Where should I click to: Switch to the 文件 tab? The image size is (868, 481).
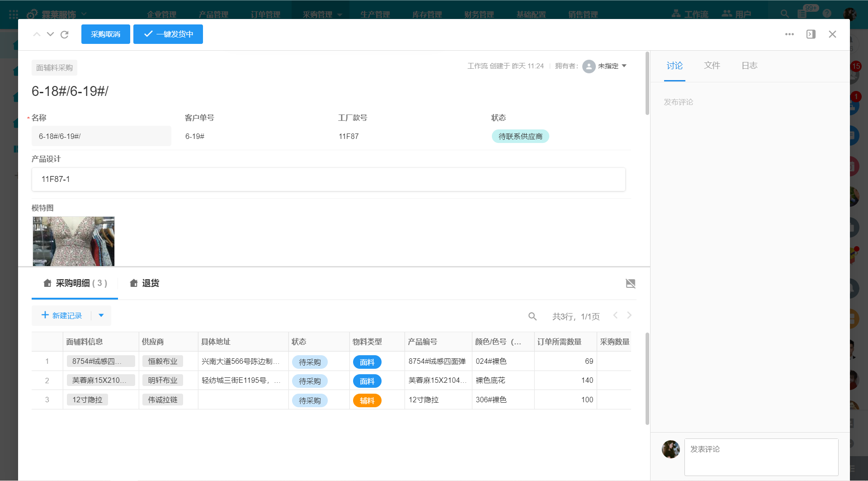[x=712, y=66]
